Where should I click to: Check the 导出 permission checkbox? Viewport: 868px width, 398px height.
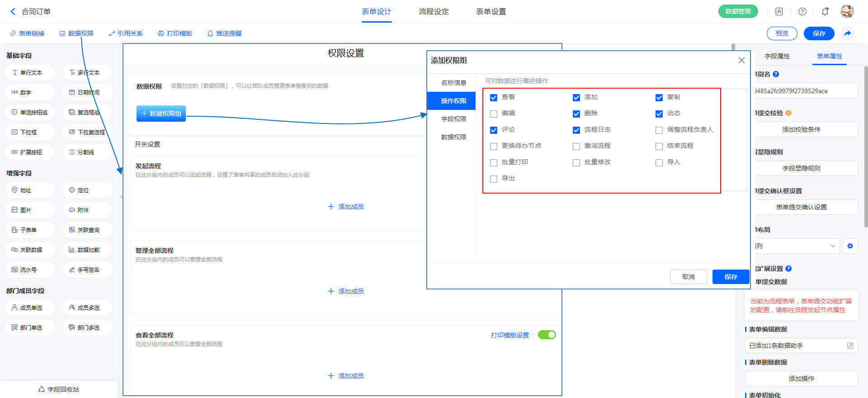click(494, 179)
